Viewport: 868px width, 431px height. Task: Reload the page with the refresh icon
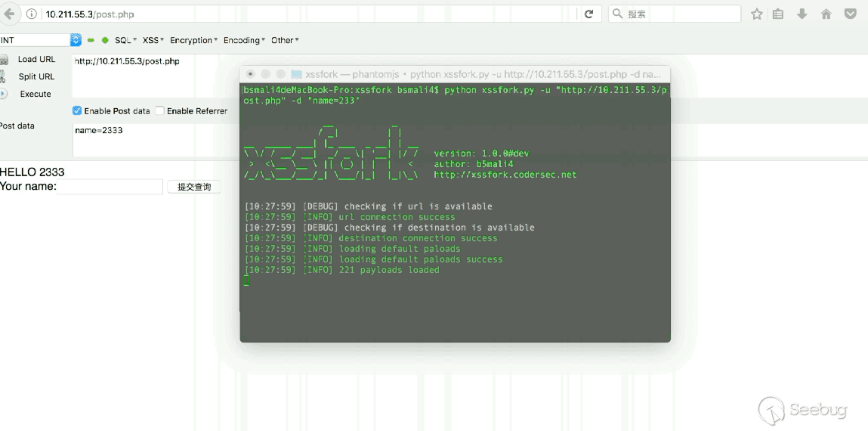[588, 14]
